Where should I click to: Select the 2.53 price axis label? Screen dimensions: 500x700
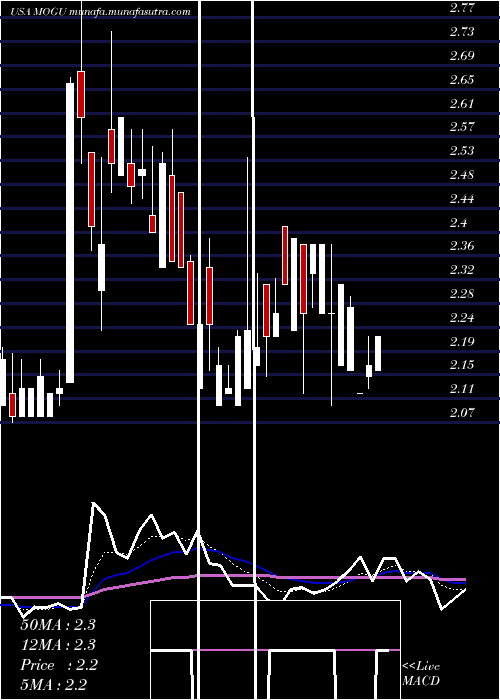pos(462,150)
